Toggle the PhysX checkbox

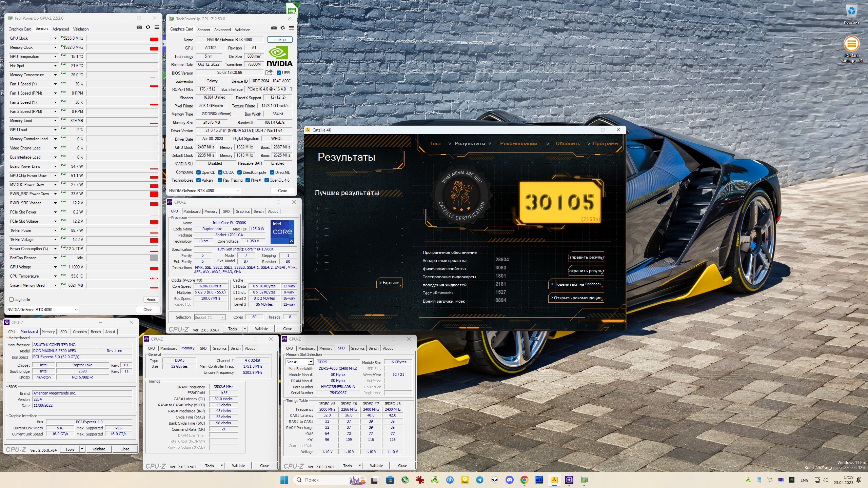pyautogui.click(x=248, y=180)
